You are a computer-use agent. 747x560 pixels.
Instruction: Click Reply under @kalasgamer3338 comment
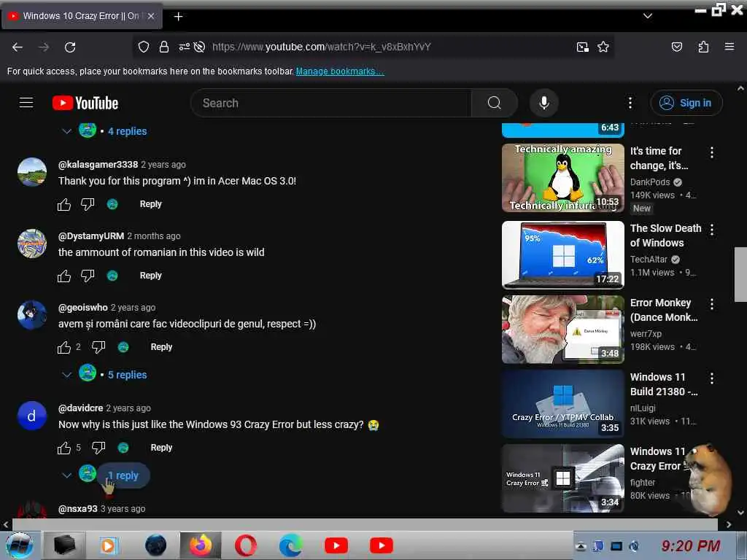150,204
